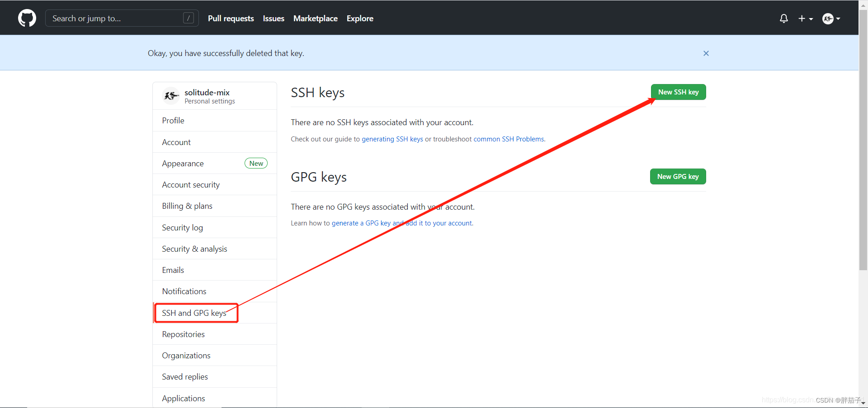This screenshot has height=408, width=868.
Task: Open Pull requests in top navigation
Action: 231,19
